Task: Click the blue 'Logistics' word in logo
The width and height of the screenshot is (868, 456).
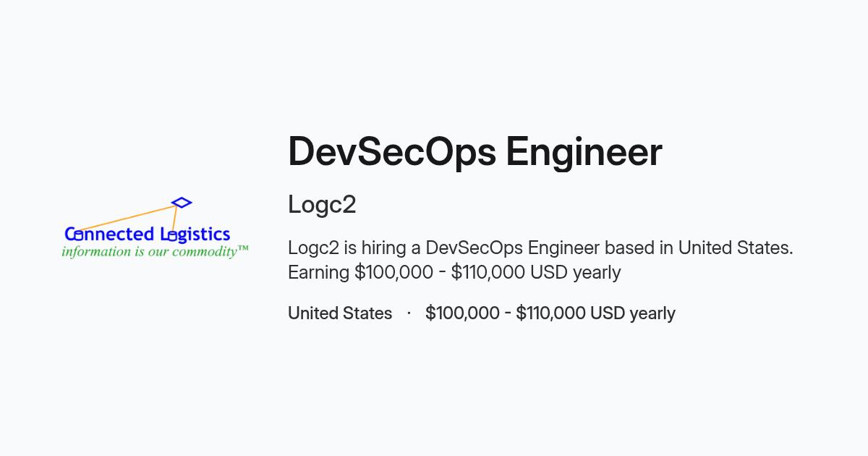Action: [195, 235]
